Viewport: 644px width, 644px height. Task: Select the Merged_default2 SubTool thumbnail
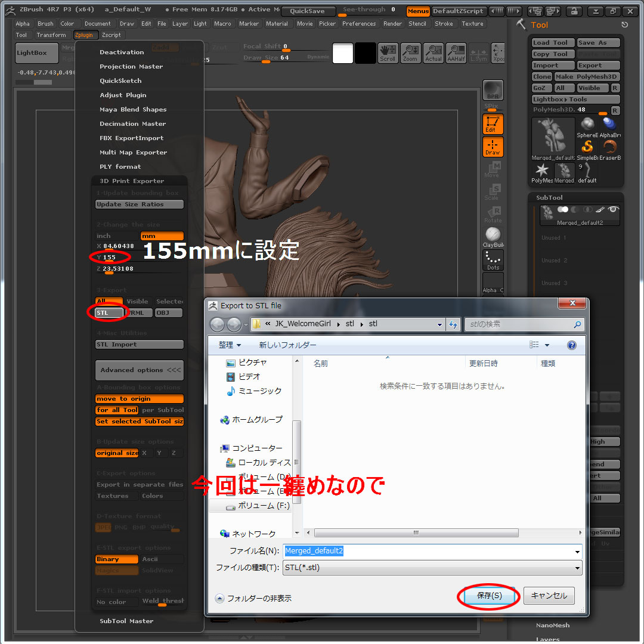pyautogui.click(x=547, y=212)
